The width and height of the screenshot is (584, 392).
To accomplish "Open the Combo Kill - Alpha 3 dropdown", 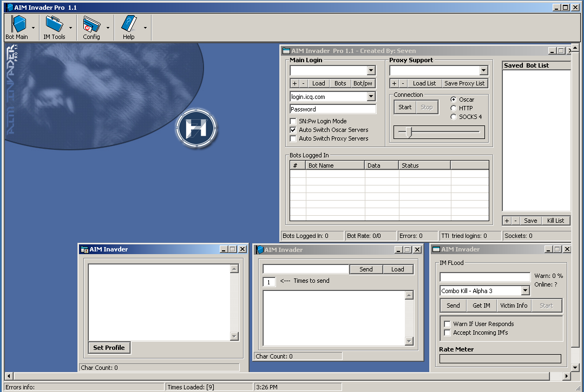I will [524, 291].
